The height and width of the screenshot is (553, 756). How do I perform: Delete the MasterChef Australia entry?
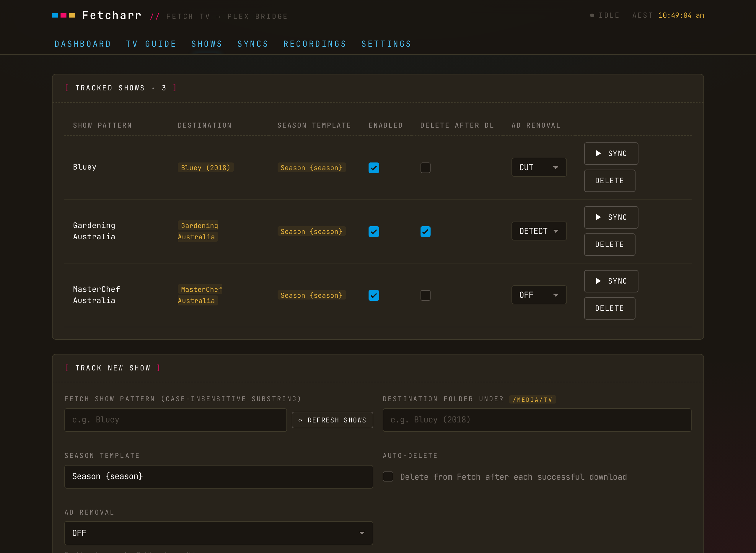[610, 308]
